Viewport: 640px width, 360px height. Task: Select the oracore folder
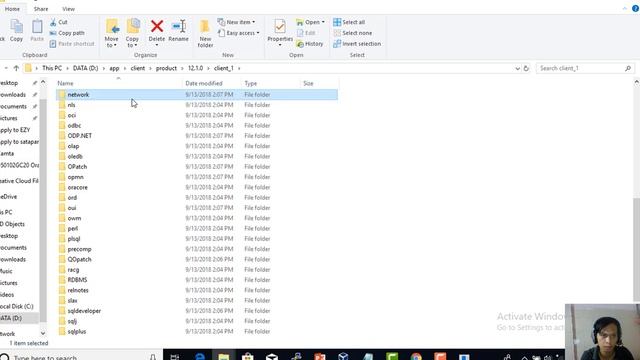tap(78, 187)
